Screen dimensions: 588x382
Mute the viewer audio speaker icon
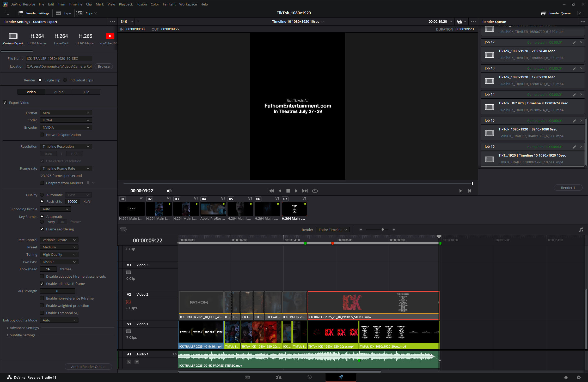coord(169,191)
